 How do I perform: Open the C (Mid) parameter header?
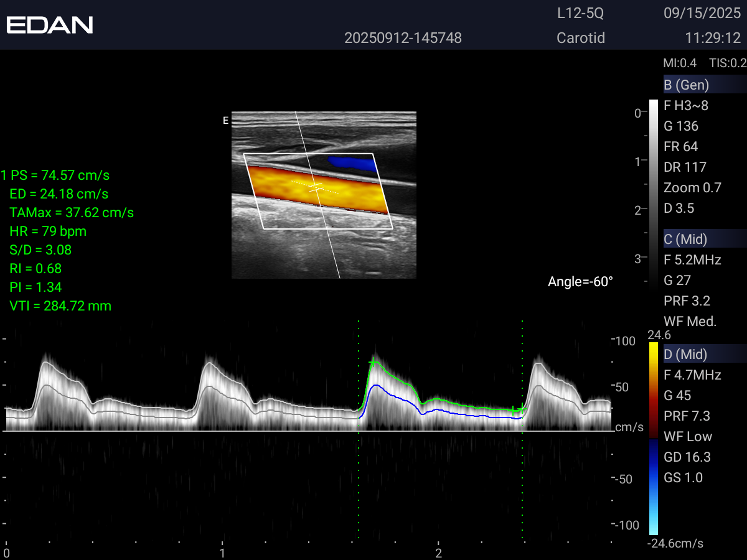point(705,238)
